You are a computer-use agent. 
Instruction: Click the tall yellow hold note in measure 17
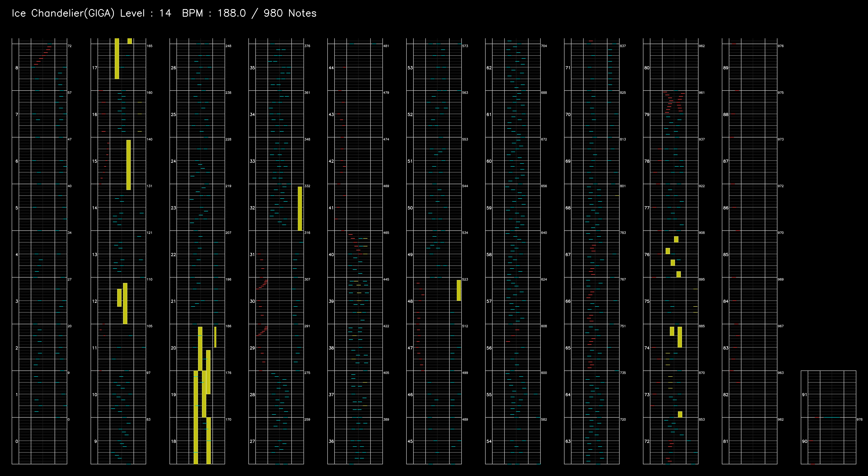[117, 59]
